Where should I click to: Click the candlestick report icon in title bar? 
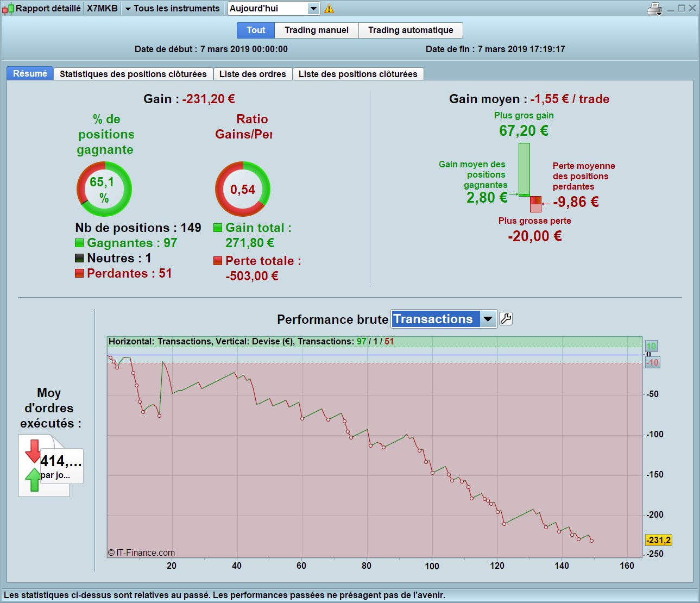tap(8, 9)
